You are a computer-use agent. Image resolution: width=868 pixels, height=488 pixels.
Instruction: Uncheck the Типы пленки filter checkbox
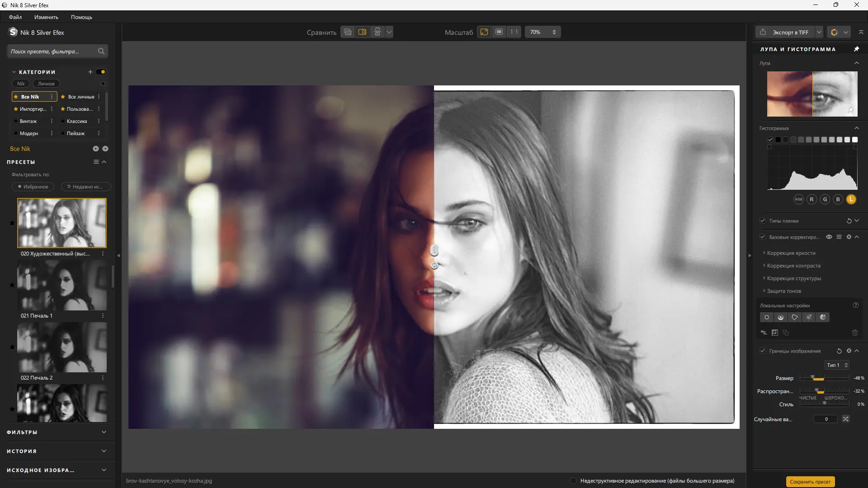point(763,221)
